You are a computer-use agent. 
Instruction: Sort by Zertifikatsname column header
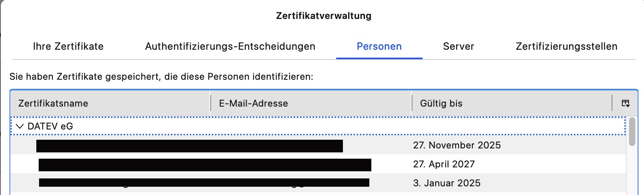tap(53, 103)
